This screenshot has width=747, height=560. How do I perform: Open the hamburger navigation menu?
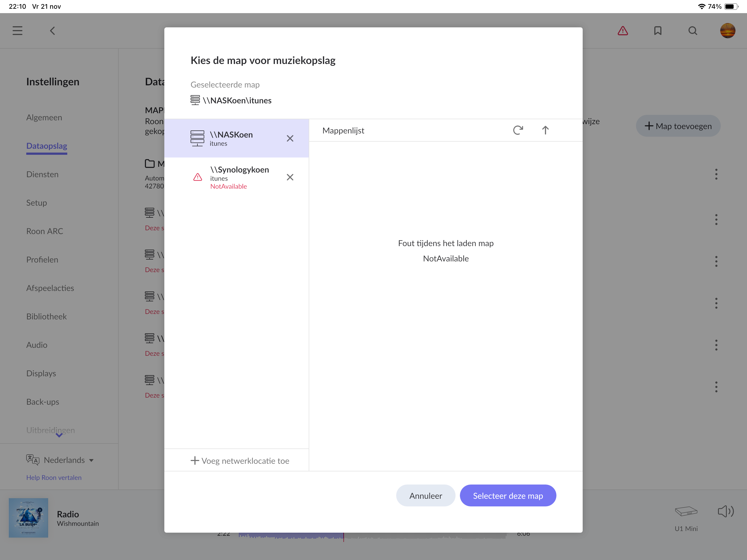(17, 31)
